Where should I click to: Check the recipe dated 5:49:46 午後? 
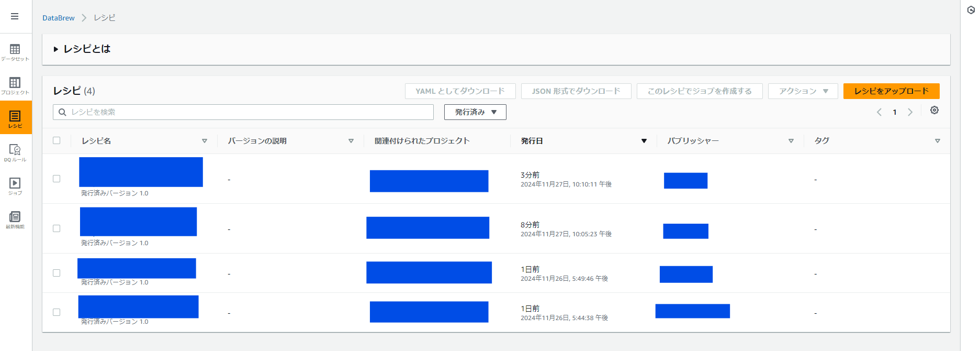coord(57,273)
